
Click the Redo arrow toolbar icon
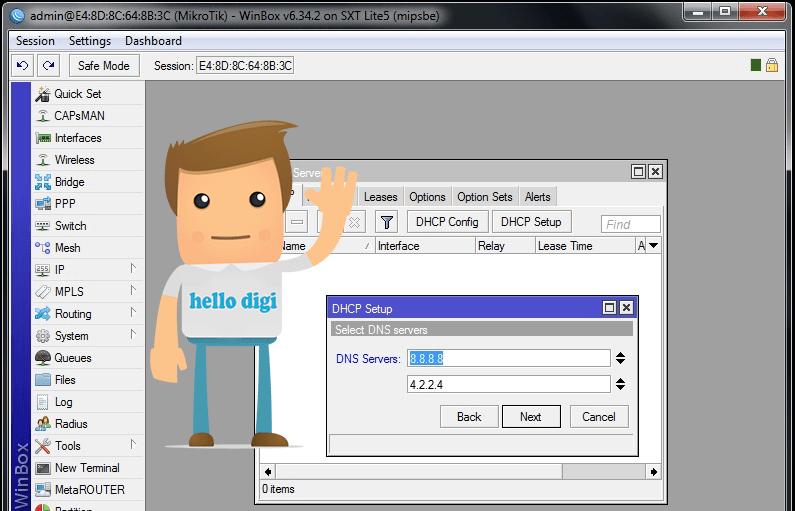tap(49, 65)
